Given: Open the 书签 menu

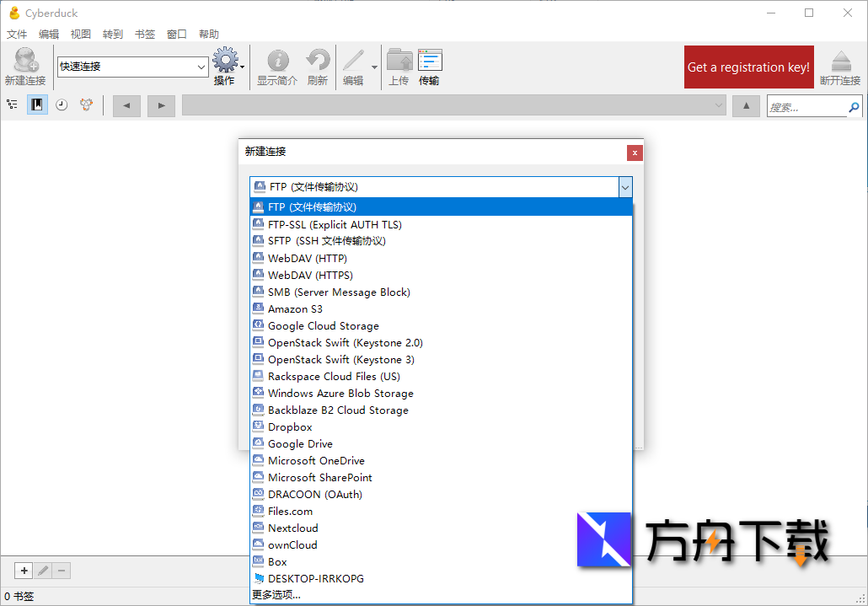Looking at the screenshot, I should tap(145, 35).
